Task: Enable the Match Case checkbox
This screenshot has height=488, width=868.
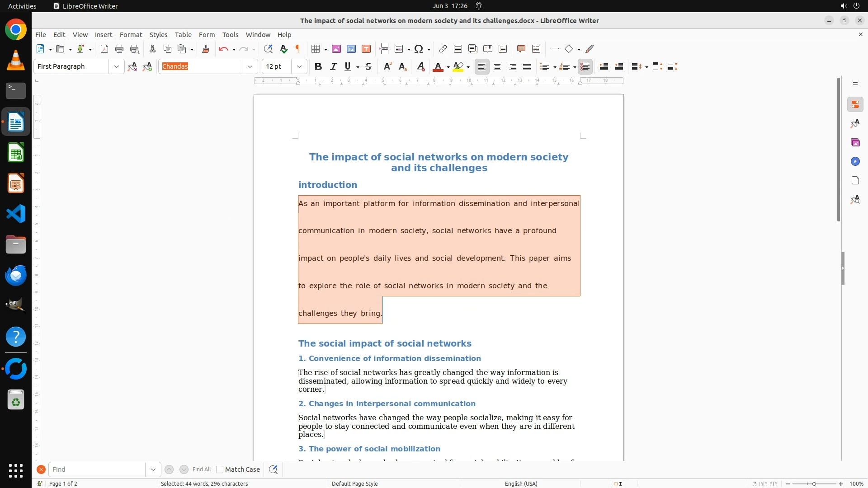Action: click(x=220, y=469)
